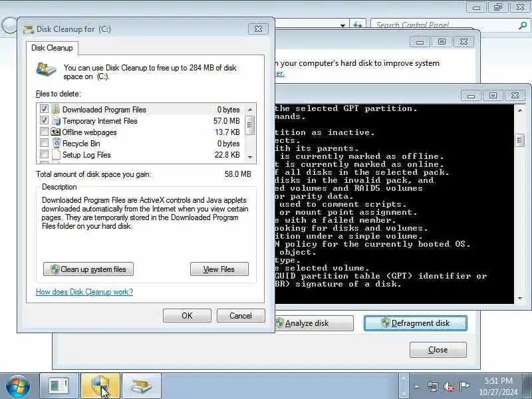Check the Offline webpages checkbox
Screen dimensions: 532x399
tap(44, 132)
